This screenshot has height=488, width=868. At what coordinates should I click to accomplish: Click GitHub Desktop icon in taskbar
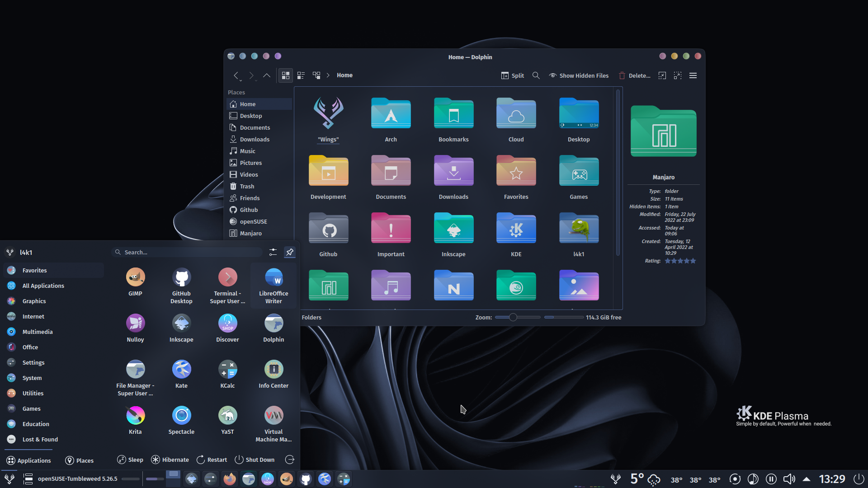pos(306,479)
